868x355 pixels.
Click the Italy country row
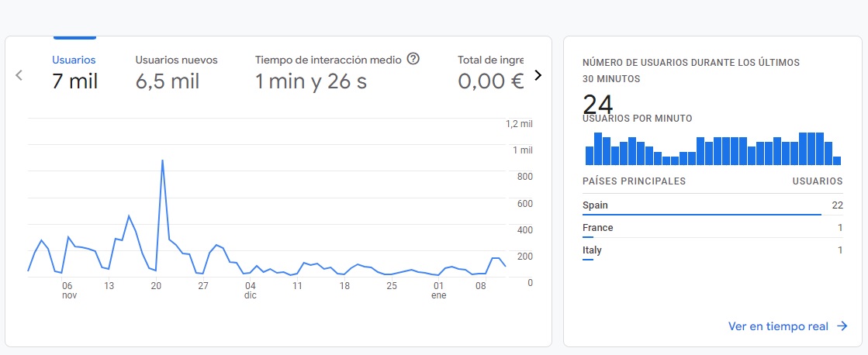tap(712, 250)
